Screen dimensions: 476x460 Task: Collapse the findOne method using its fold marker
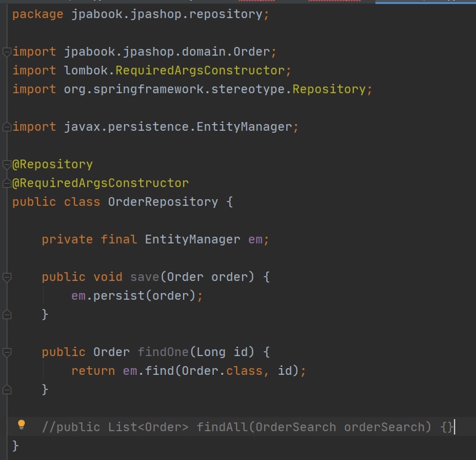(x=7, y=352)
